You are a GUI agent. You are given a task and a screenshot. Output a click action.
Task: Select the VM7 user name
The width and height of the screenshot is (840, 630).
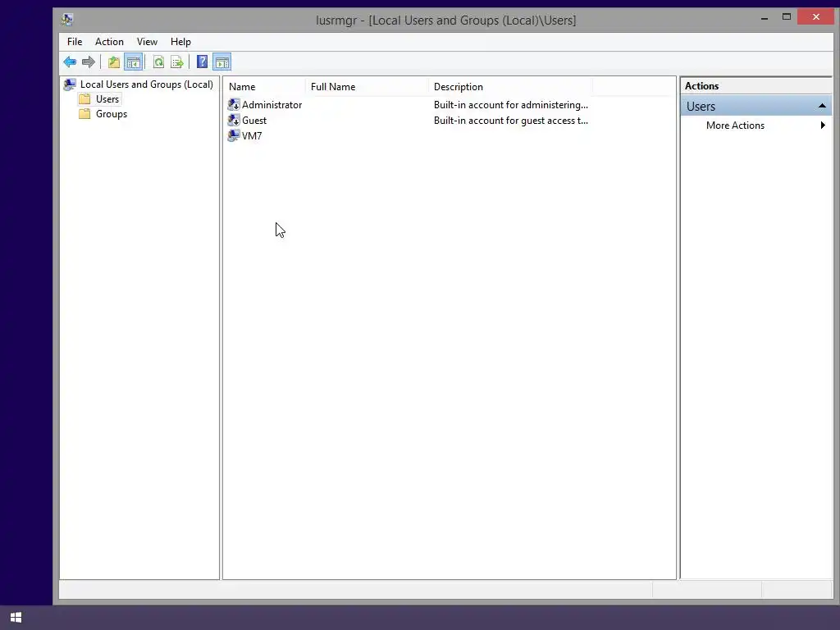[x=252, y=135]
